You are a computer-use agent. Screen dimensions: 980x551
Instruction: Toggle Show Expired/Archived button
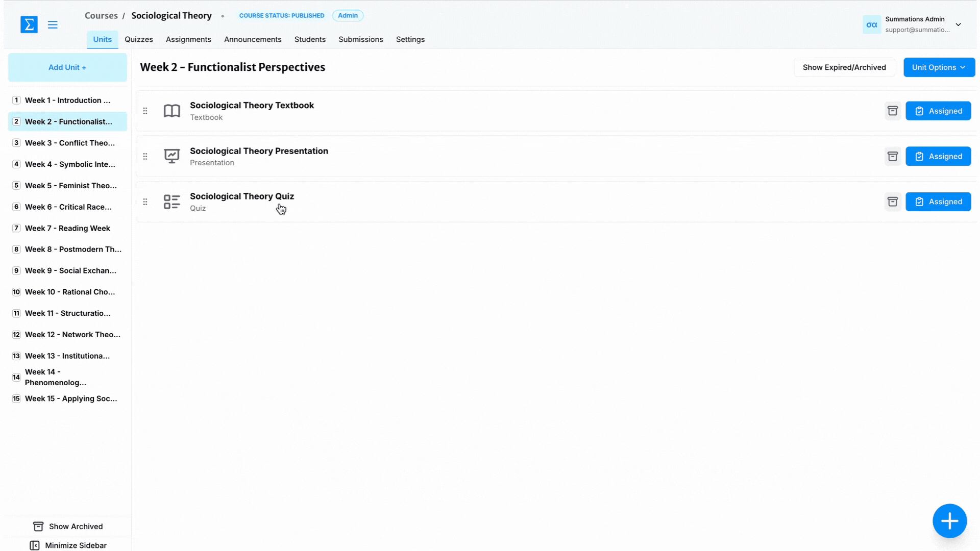pyautogui.click(x=844, y=67)
